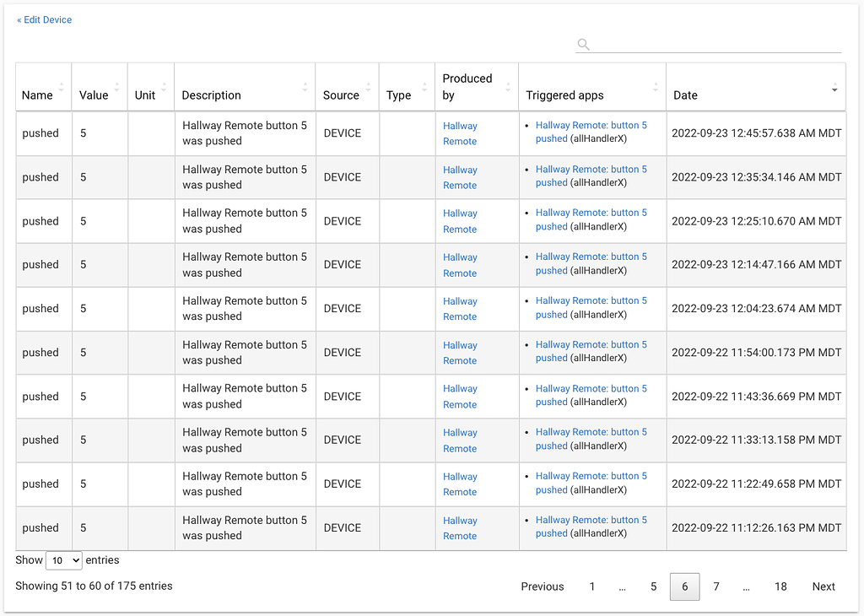The width and height of the screenshot is (864, 616).
Task: Go to the Previous page
Action: coord(542,586)
